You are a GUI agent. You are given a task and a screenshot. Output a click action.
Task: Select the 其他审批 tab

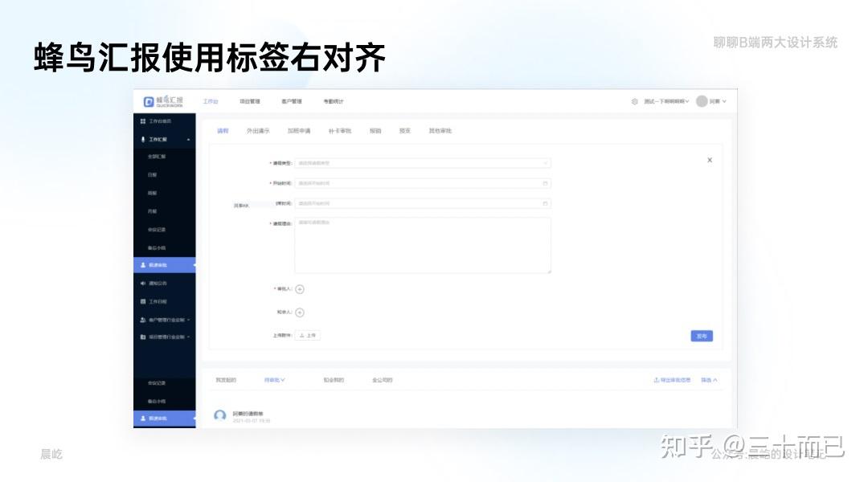[x=440, y=131]
